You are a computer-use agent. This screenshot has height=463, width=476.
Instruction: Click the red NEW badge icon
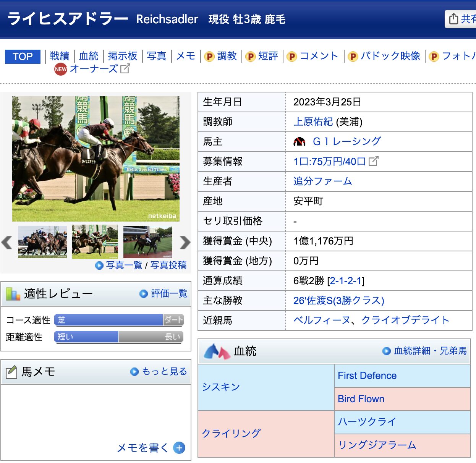click(x=60, y=69)
